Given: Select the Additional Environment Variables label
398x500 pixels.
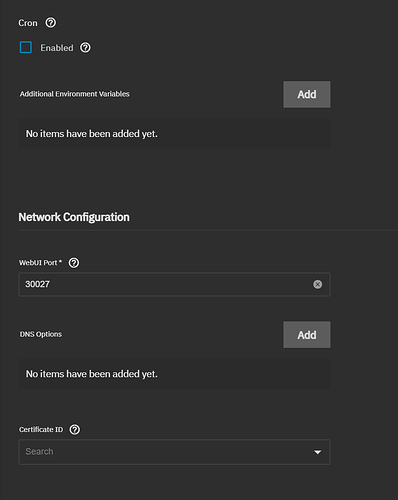Looking at the screenshot, I should coord(75,94).
